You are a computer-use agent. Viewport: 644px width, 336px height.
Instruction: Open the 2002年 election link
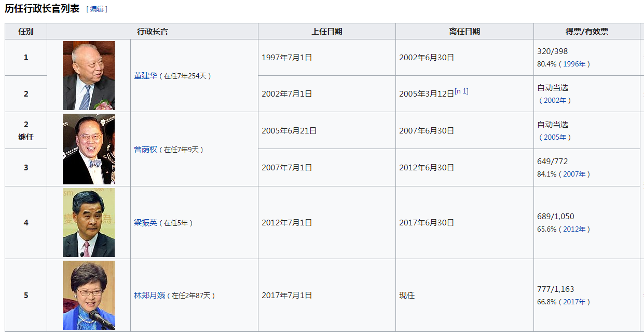coord(555,101)
